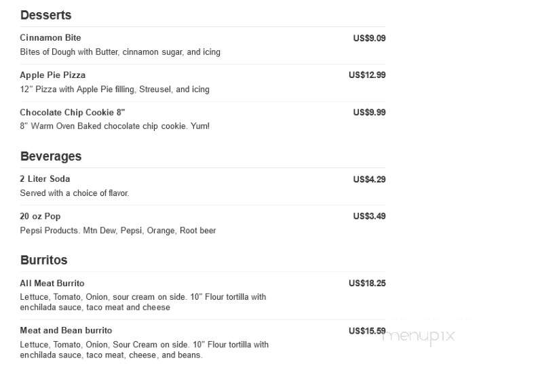The width and height of the screenshot is (540, 392).
Task: Click the Beverages section heading
Action: click(x=51, y=156)
